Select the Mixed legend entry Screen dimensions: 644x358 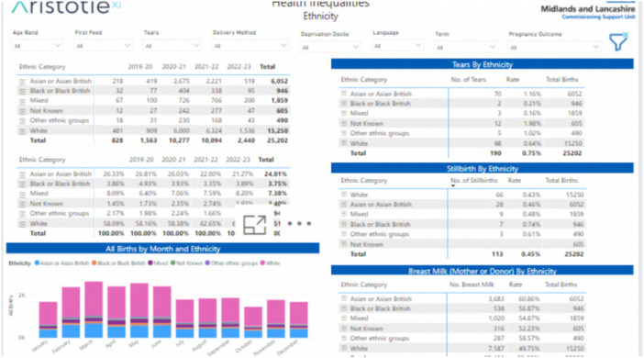tap(158, 263)
